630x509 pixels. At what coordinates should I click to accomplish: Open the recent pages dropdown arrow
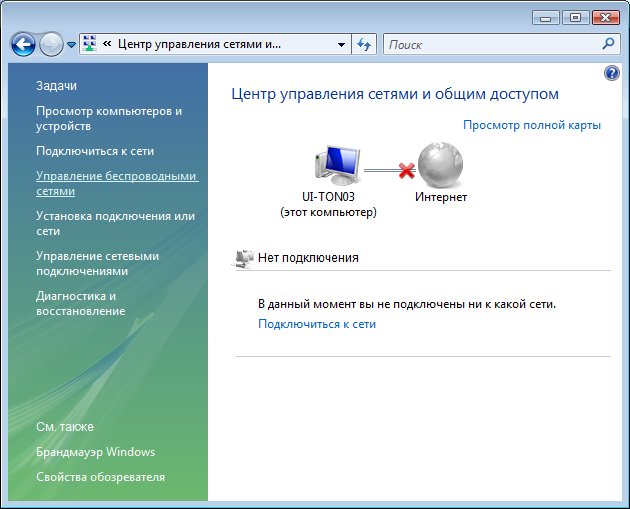[x=71, y=45]
